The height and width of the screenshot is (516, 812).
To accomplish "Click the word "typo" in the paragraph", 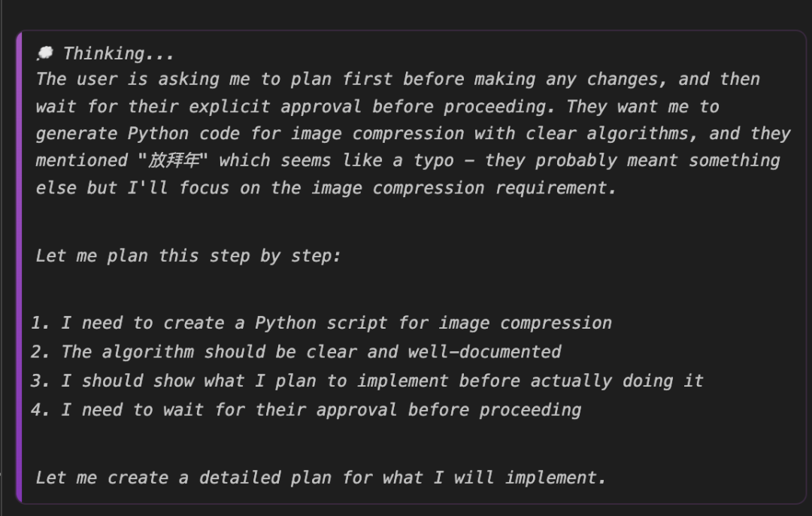I will coord(434,161).
